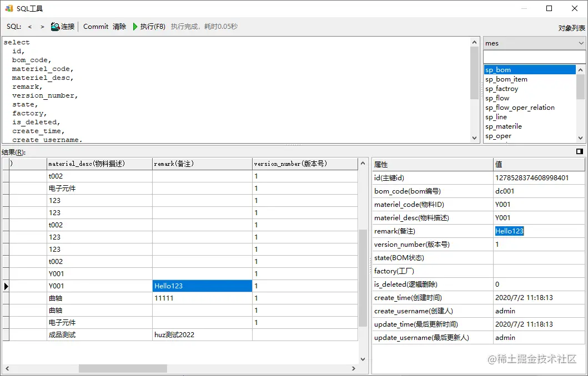
Task: Select sp_materile in the object list
Action: 530,126
